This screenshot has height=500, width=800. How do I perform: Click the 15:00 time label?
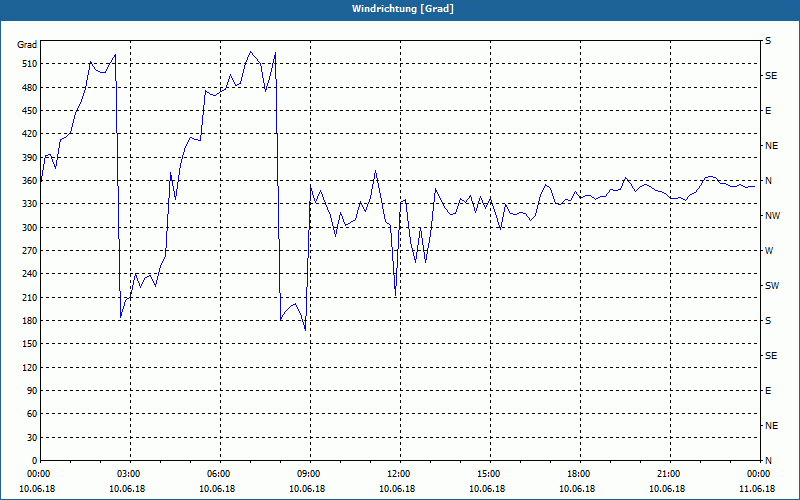(490, 474)
